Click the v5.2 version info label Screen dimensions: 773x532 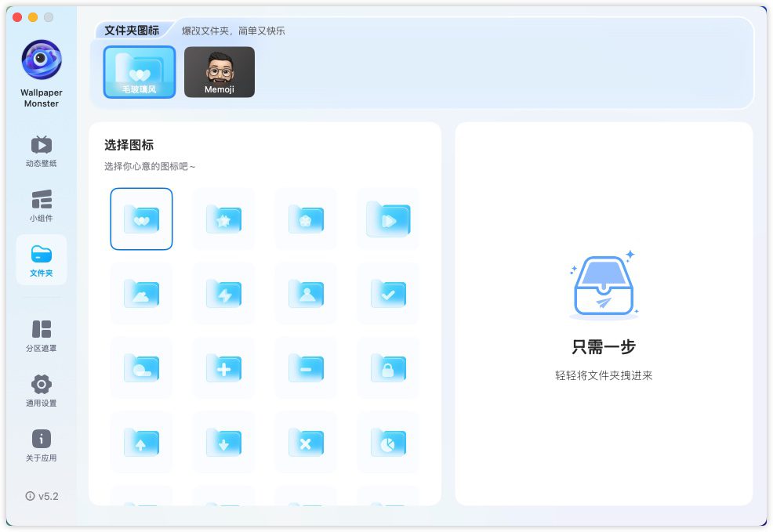(42, 496)
